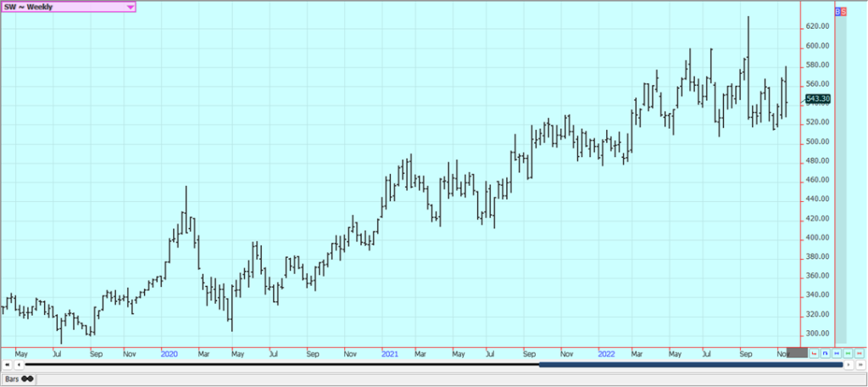This screenshot has width=868, height=387.
Task: Click the vertical price scale strip at right
Action: pyautogui.click(x=840, y=180)
